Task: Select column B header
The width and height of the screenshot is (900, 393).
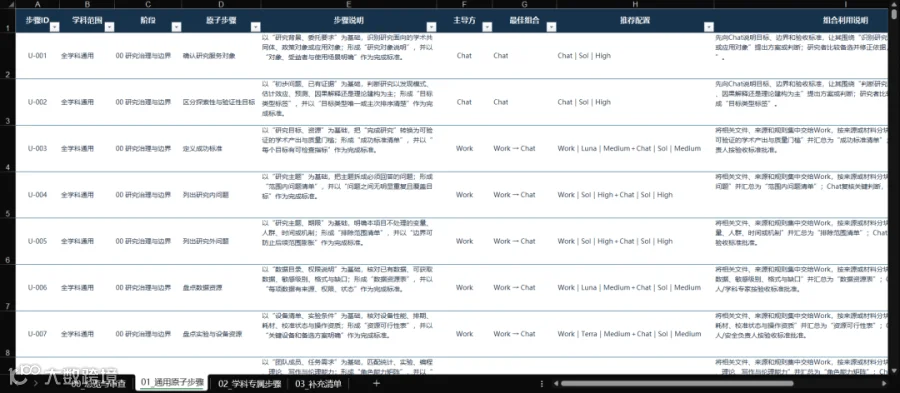Action: [87, 4]
